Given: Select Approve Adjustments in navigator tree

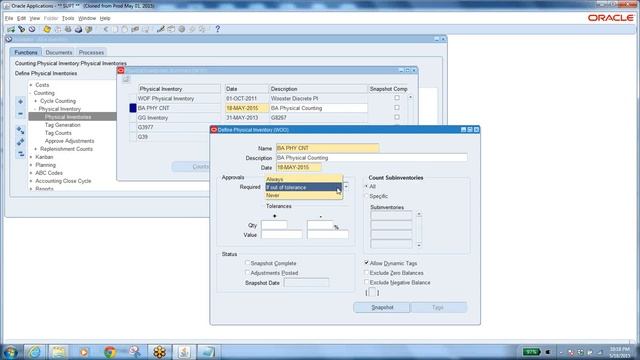Looking at the screenshot, I should tap(69, 141).
